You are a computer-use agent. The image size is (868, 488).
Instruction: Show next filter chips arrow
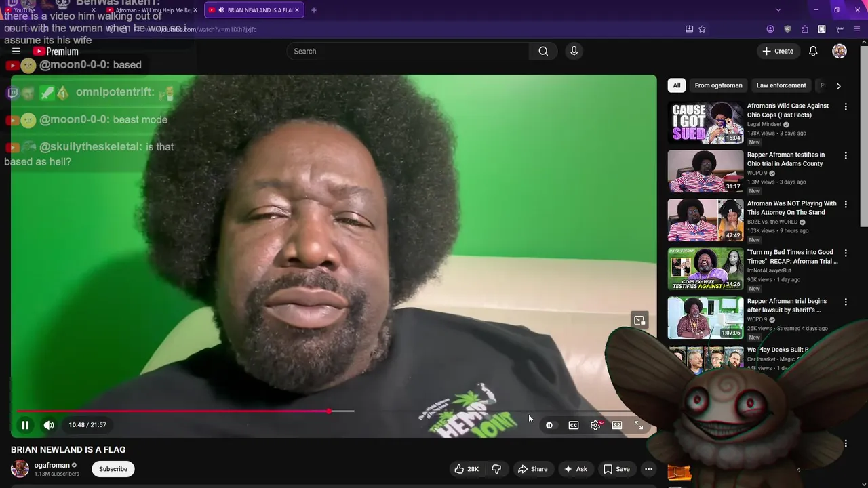pyautogui.click(x=838, y=86)
